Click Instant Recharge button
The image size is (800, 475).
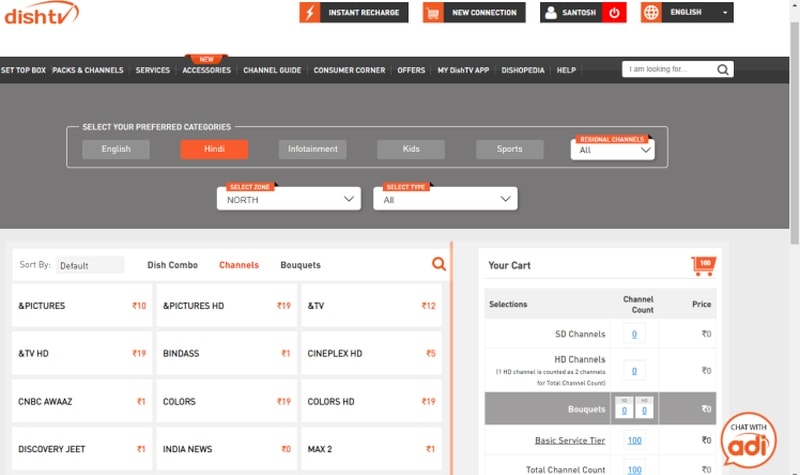pos(354,12)
